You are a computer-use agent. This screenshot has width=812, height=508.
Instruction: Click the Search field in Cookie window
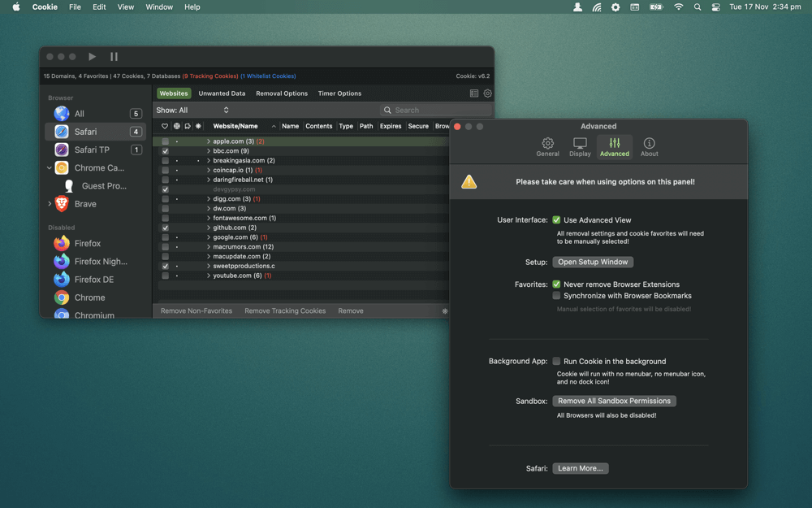click(x=435, y=110)
